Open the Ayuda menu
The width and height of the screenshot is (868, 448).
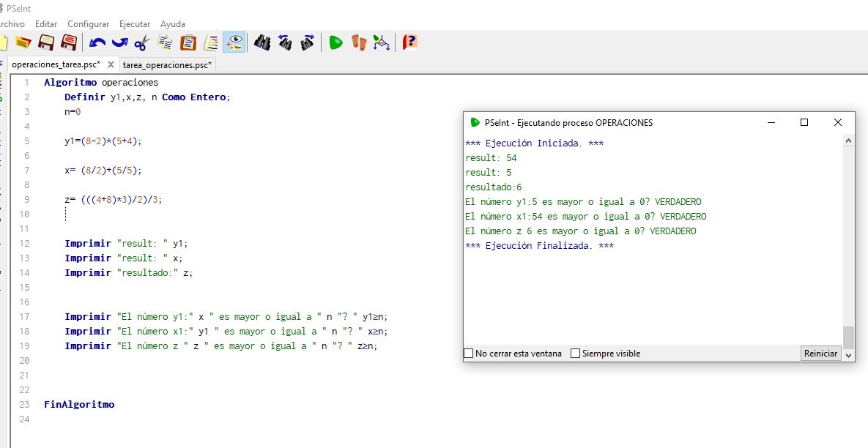click(173, 24)
